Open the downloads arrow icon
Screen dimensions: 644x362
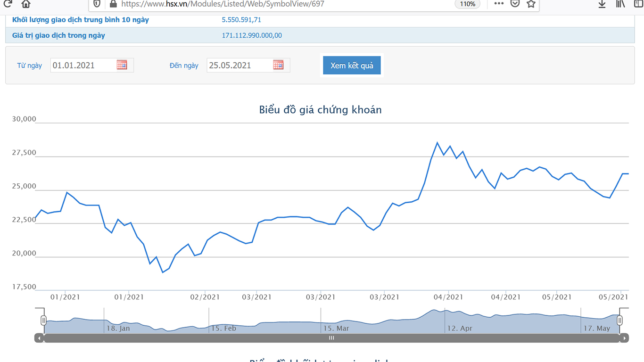click(602, 4)
